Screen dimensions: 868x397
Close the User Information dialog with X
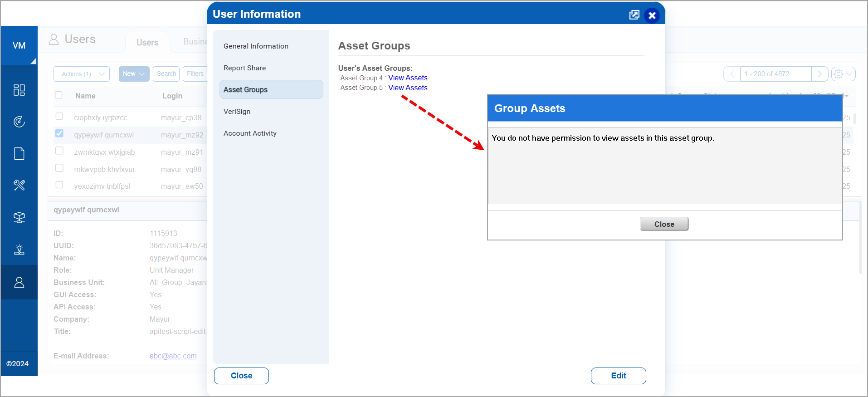coord(652,15)
